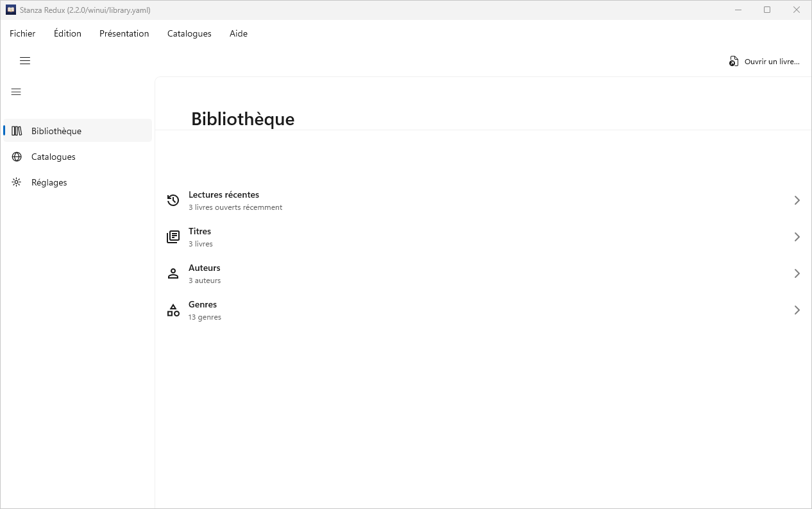Go to the Catalogues label in the sidebar
812x509 pixels.
pos(53,157)
